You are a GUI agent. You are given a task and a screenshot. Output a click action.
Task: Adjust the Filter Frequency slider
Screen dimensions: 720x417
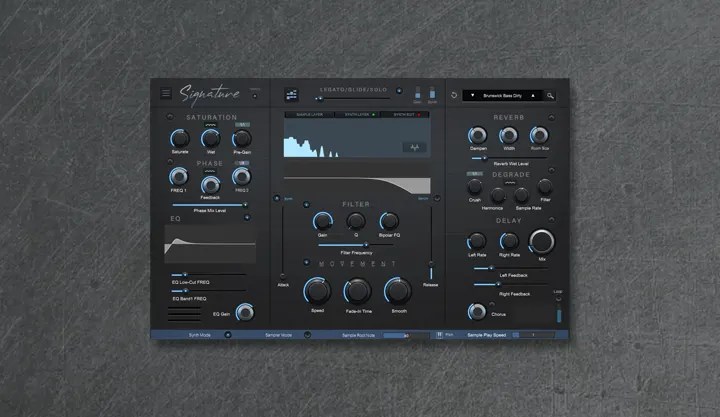[356, 245]
